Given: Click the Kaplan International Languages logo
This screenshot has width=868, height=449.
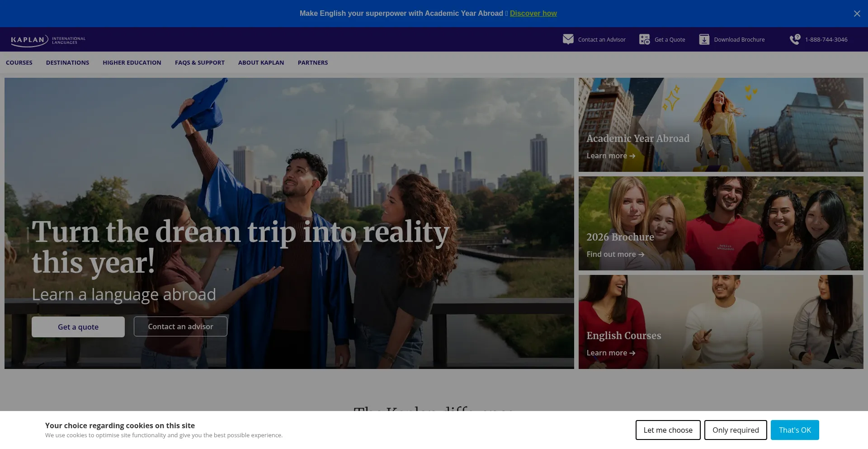Looking at the screenshot, I should click(x=48, y=40).
